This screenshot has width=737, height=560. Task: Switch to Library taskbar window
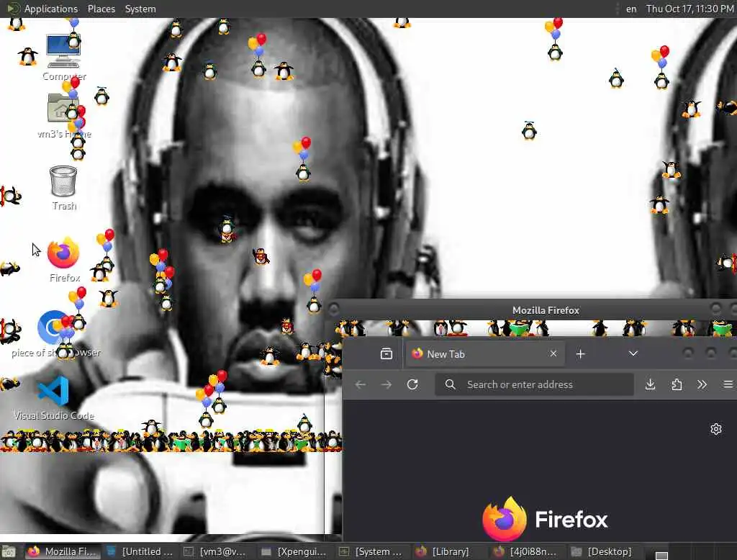click(450, 551)
